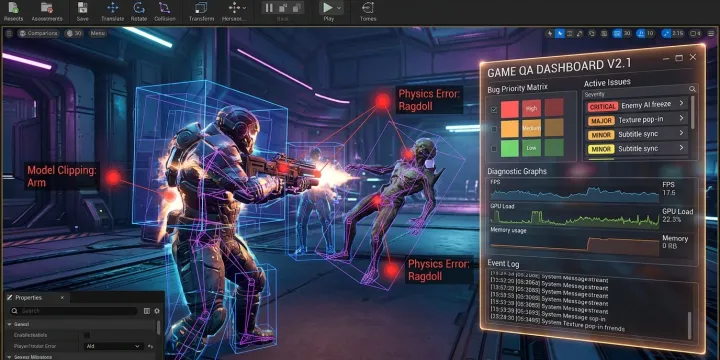Search Active Issues with magnifier icon
This screenshot has width=720, height=360.
coord(692,89)
